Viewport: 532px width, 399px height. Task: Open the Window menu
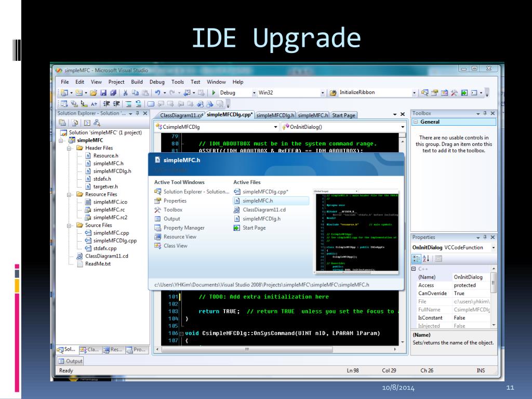(x=216, y=82)
